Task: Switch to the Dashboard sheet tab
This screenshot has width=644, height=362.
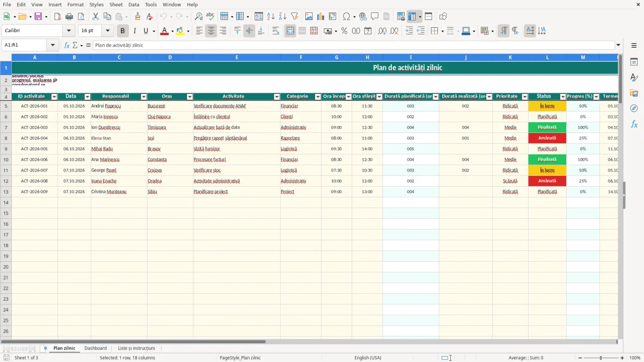Action: click(x=96, y=348)
